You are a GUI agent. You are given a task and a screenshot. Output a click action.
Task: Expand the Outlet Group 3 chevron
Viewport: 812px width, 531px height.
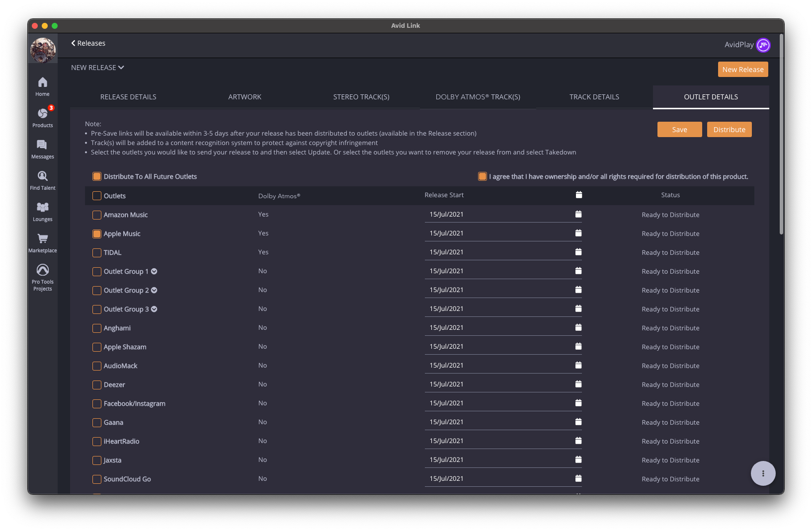coord(154,309)
